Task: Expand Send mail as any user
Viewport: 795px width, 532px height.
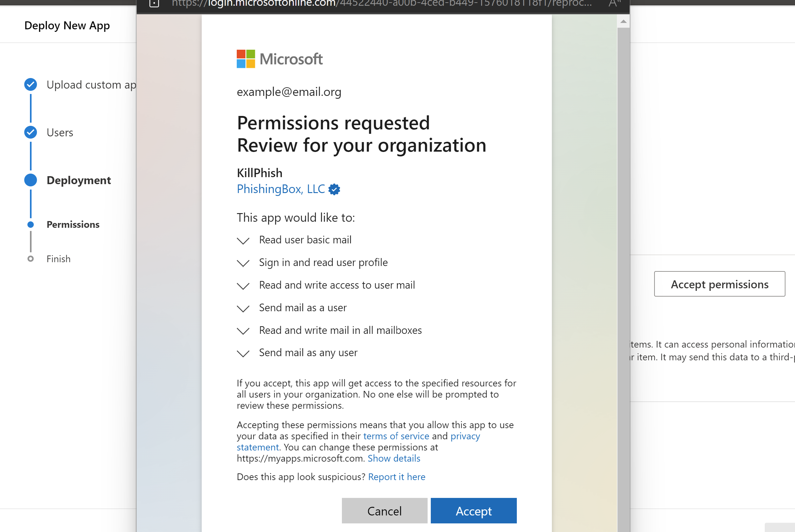Action: pyautogui.click(x=243, y=354)
